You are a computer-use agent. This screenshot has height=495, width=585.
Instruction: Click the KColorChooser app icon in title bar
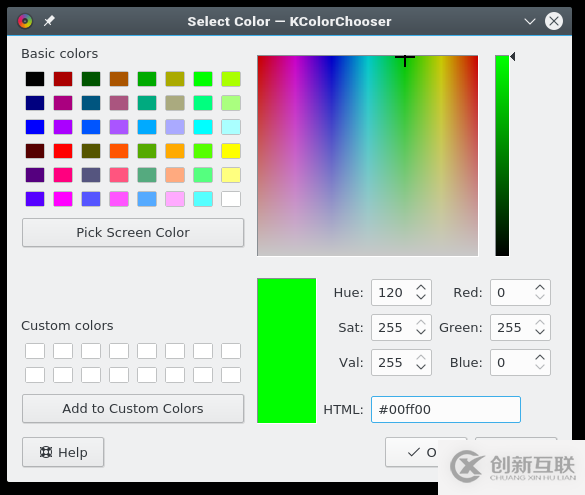pyautogui.click(x=25, y=21)
